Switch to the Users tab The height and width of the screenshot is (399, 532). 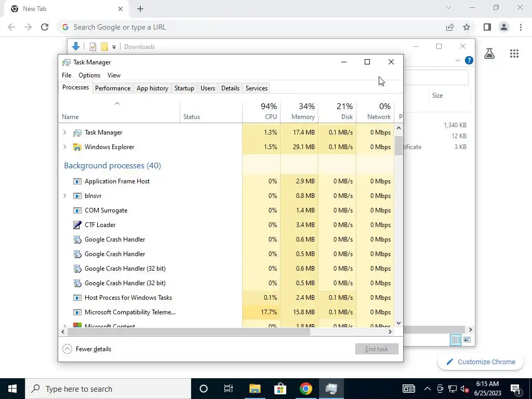(x=208, y=88)
